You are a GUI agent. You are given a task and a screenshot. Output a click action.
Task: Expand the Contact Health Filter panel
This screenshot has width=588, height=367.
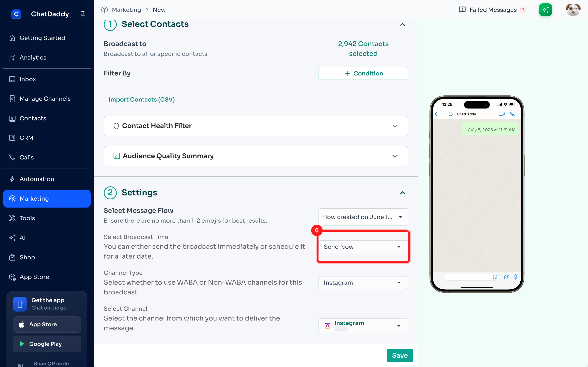click(256, 126)
